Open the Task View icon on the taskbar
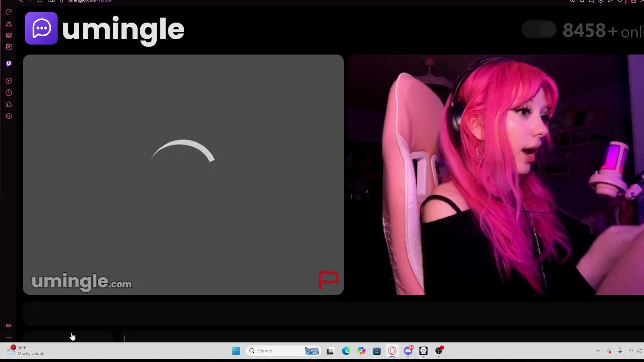This screenshot has width=644, height=362. pyautogui.click(x=330, y=351)
